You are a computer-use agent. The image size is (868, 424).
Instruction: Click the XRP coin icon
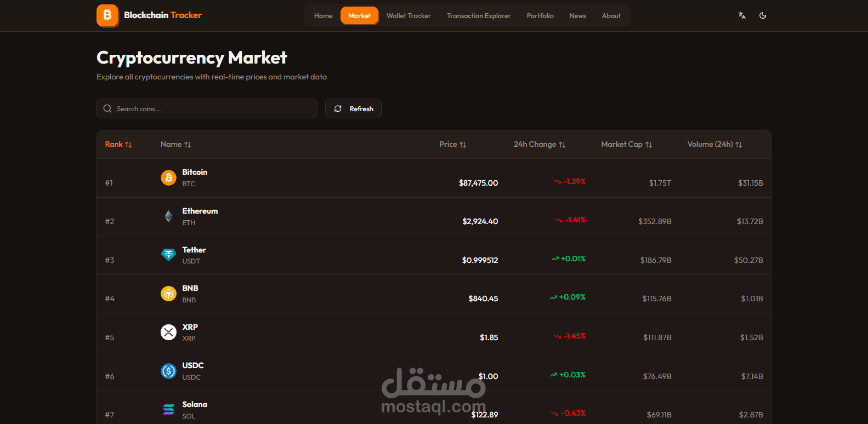[x=168, y=332]
